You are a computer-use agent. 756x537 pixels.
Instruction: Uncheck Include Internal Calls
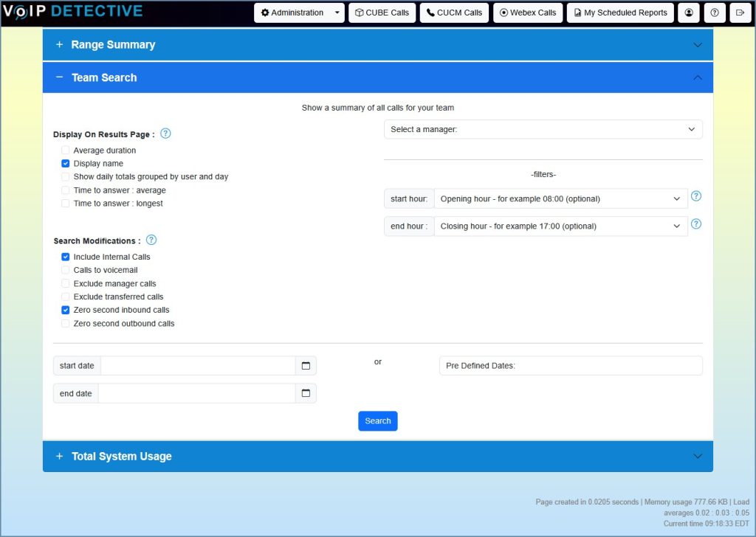[x=66, y=257]
